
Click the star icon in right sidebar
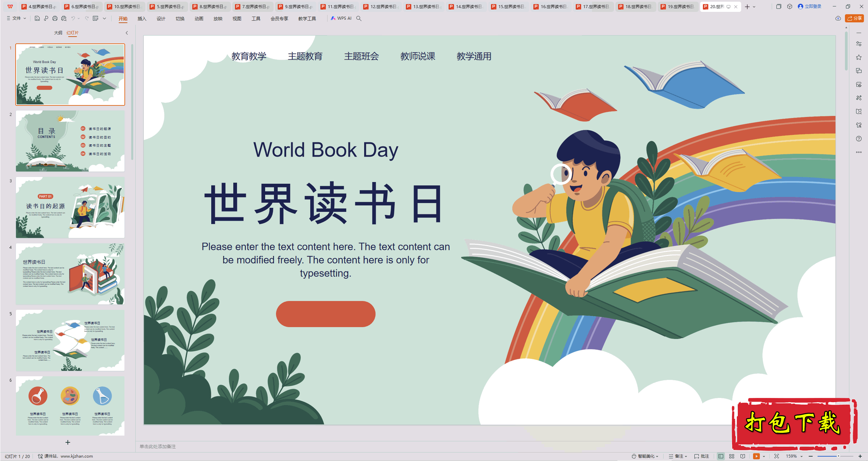[x=859, y=57]
